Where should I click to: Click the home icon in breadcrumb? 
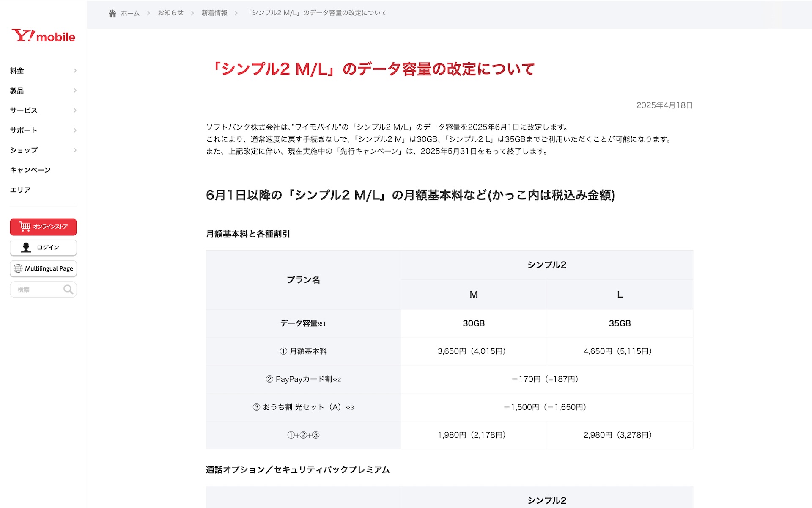(x=112, y=14)
